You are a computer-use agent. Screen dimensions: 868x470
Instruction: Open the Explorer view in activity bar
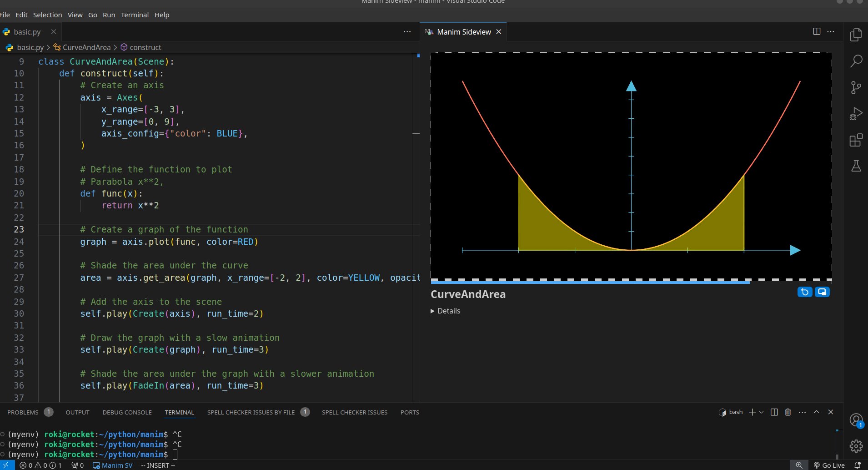tap(856, 35)
